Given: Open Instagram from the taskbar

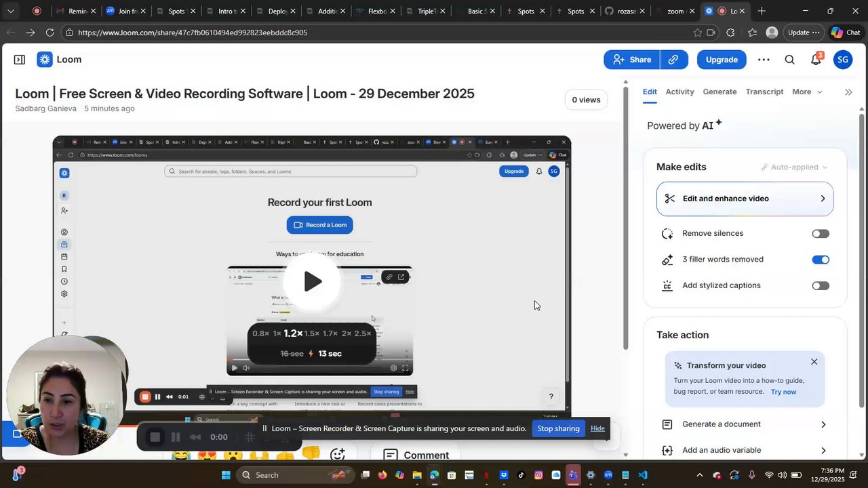Looking at the screenshot, I should click(538, 475).
